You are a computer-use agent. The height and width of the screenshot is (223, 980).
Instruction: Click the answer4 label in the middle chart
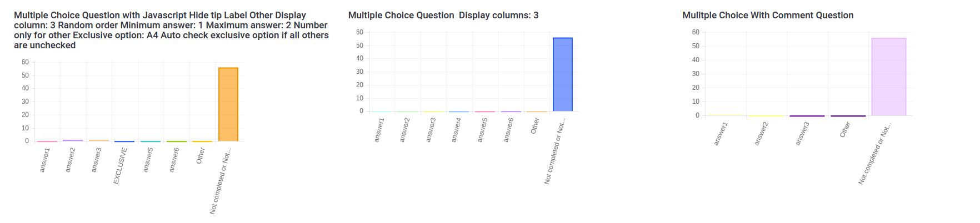click(x=456, y=130)
